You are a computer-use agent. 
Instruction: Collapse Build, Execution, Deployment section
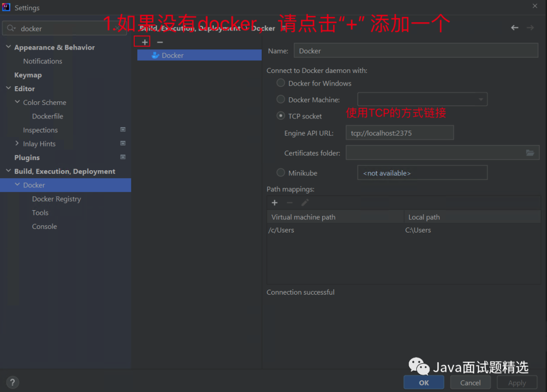[9, 171]
